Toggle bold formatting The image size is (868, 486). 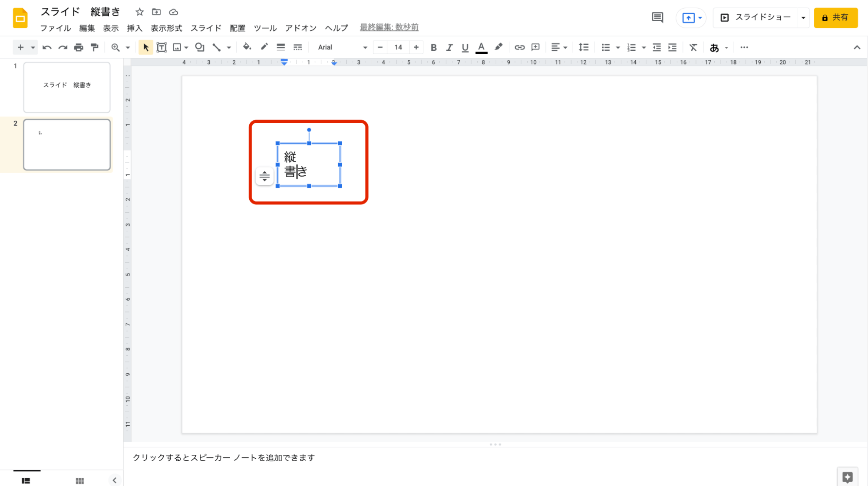pos(433,47)
